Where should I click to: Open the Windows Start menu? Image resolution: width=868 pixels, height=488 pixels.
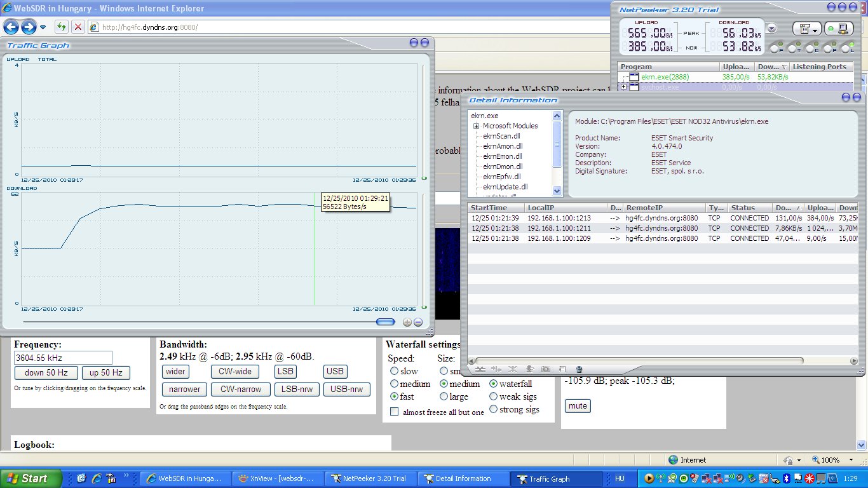31,478
